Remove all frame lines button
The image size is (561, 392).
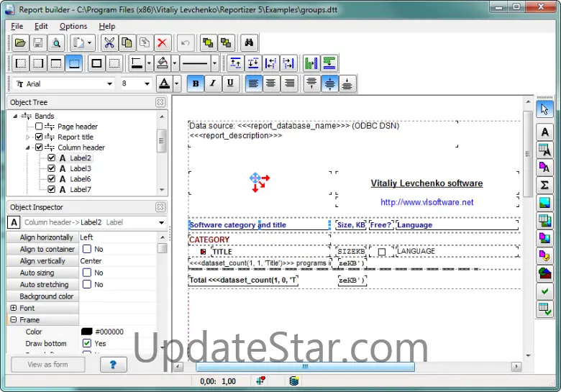[114, 64]
